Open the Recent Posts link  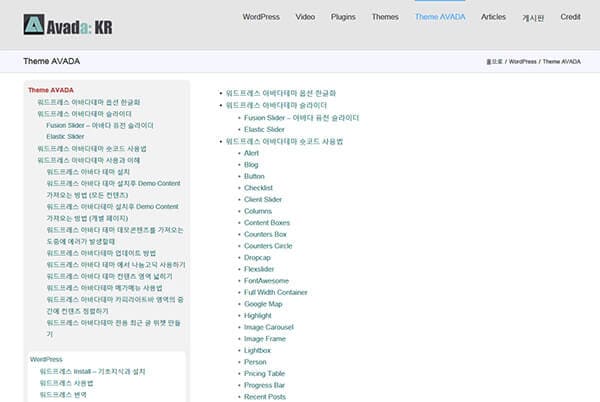coord(265,397)
